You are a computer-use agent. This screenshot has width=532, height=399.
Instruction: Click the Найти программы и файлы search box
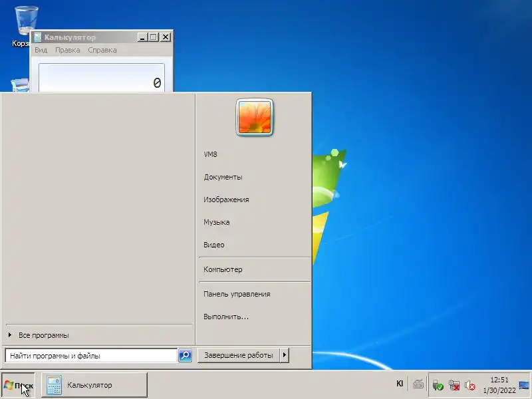coord(91,356)
